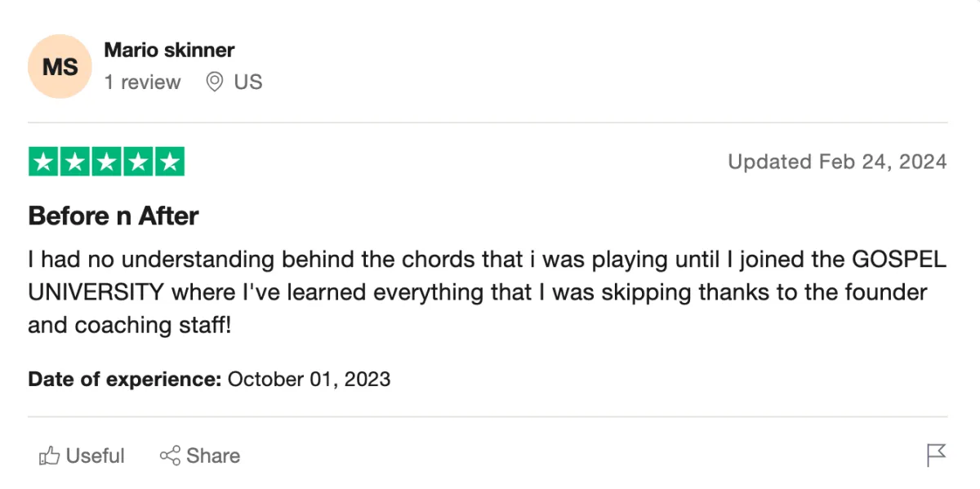
Task: Click the US country label
Action: pos(248,82)
